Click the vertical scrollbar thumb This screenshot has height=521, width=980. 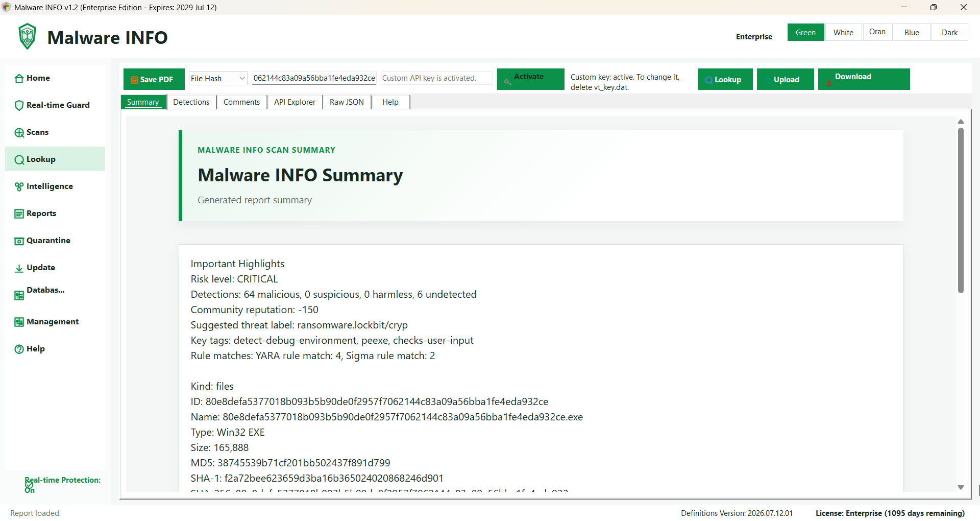(961, 210)
